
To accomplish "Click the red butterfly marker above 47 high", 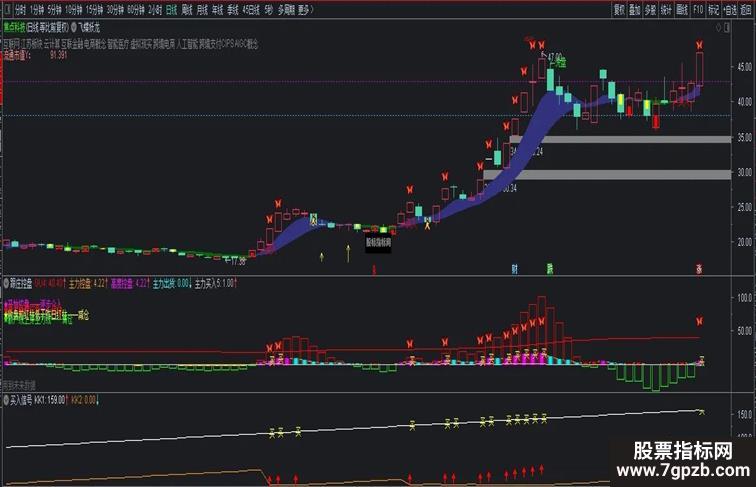I will (x=542, y=45).
